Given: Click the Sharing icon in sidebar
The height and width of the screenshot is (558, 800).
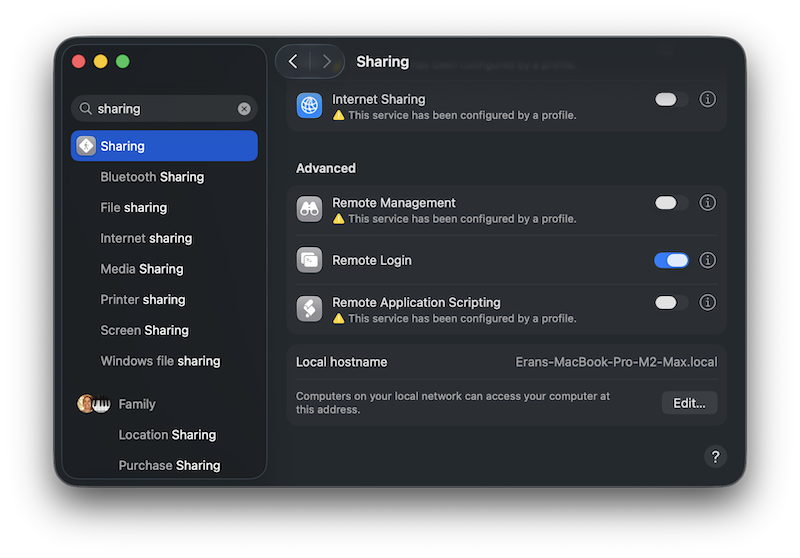Looking at the screenshot, I should tap(86, 146).
